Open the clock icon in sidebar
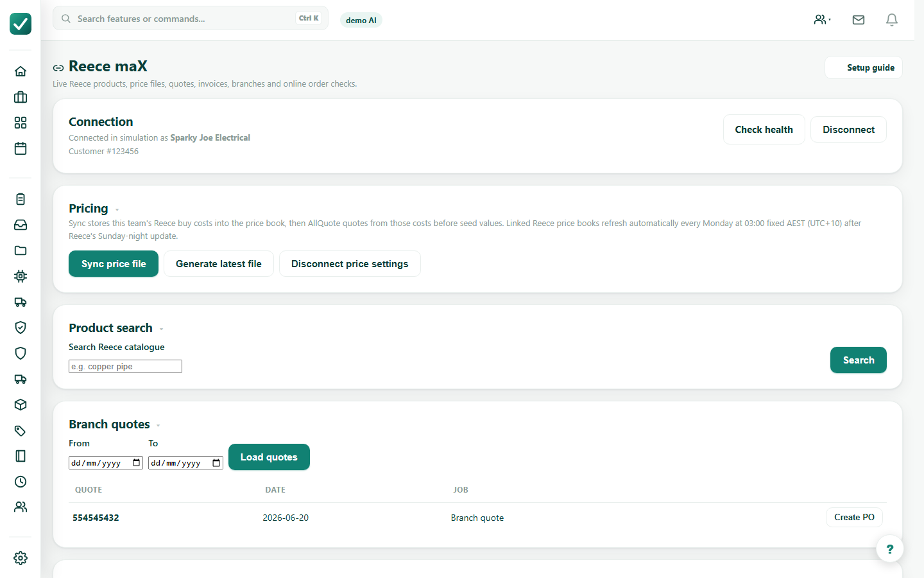The width and height of the screenshot is (924, 578). point(21,482)
